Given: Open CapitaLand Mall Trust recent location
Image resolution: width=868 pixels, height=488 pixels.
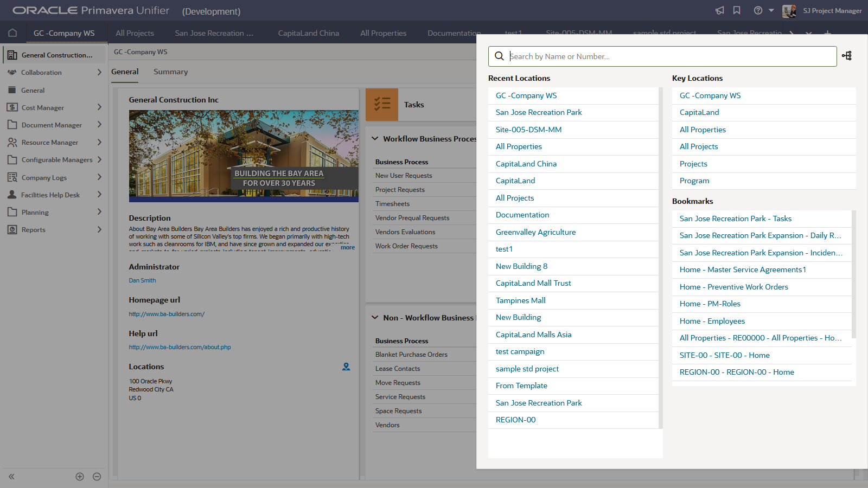Looking at the screenshot, I should 573,283.
